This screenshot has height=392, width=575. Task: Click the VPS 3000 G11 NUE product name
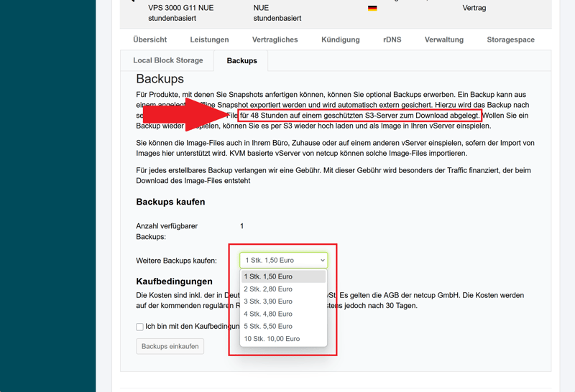(x=180, y=8)
